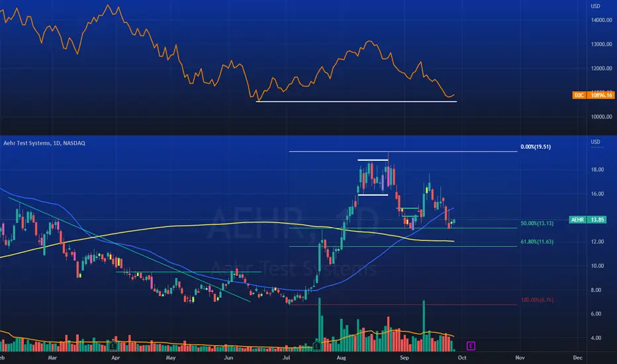
Task: Click the 8.00 price axis value
Action: [597, 290]
